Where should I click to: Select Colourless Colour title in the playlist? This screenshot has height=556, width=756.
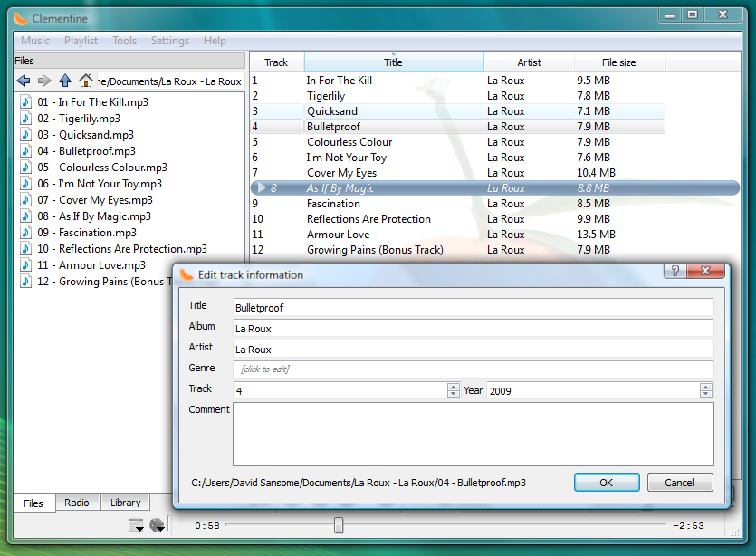[x=349, y=142]
